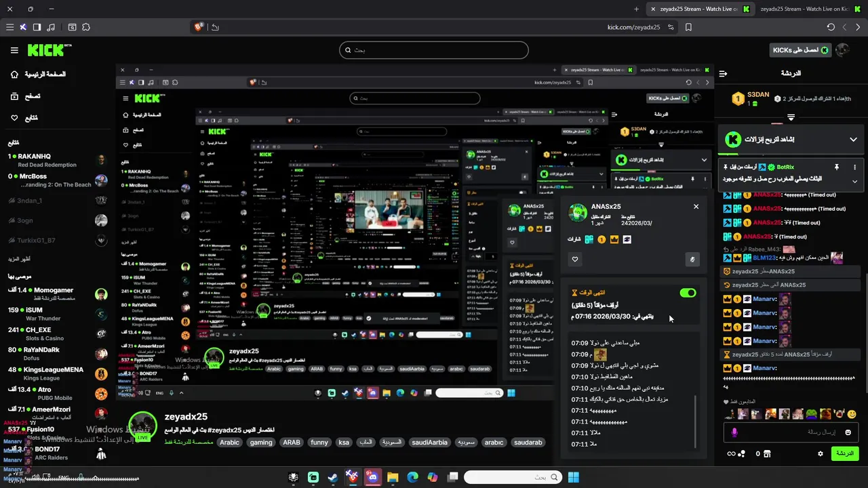The image size is (868, 488).
Task: Open the browser extensions puzzle icon
Action: click(86, 27)
